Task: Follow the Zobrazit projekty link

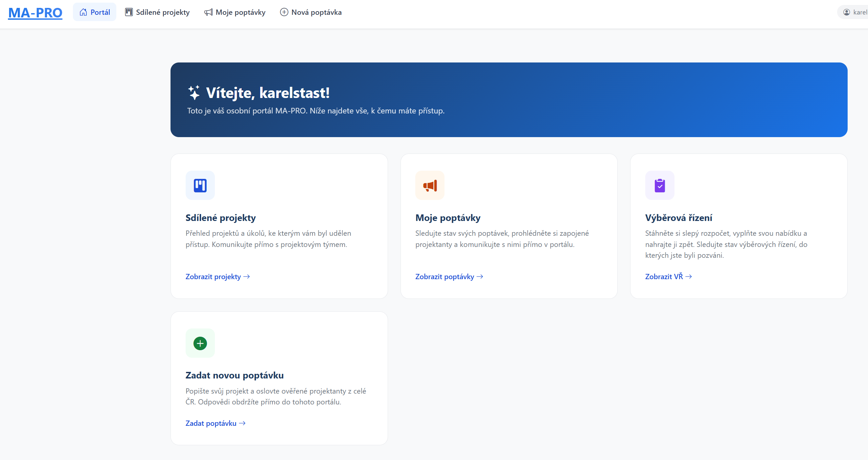Action: tap(218, 277)
